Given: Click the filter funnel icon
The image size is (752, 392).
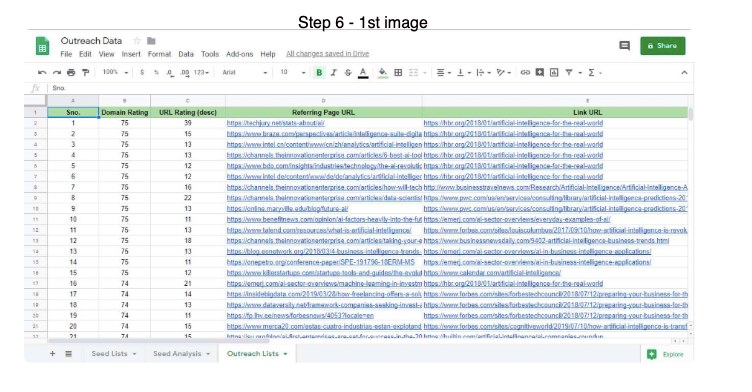Looking at the screenshot, I should (x=569, y=72).
